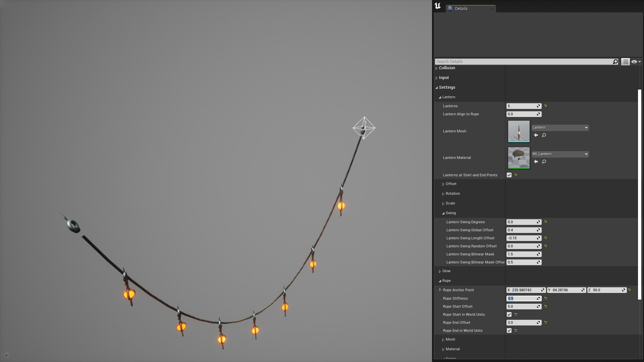Disable Rope End in World Units
644x362 pixels.
coord(509,330)
